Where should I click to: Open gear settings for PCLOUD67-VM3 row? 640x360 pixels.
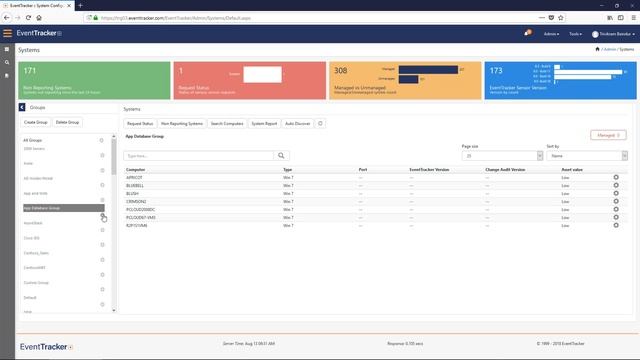click(616, 217)
